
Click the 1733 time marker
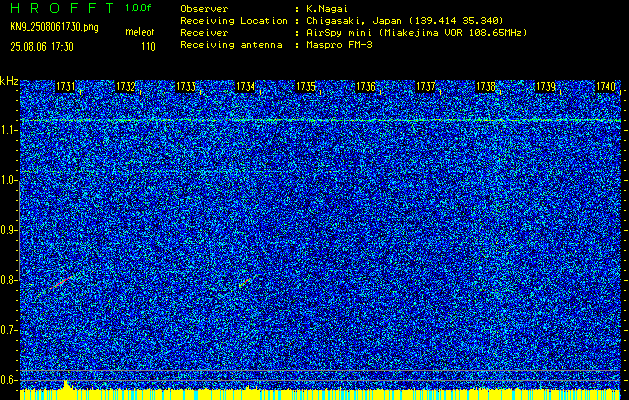185,87
